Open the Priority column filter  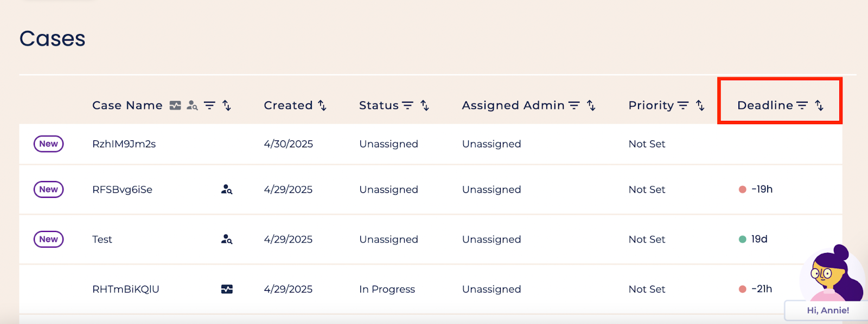(683, 106)
